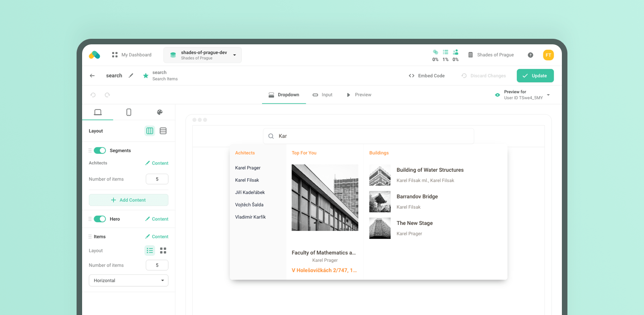
Task: Select Vladimír Karfík suggestion
Action: pyautogui.click(x=250, y=217)
